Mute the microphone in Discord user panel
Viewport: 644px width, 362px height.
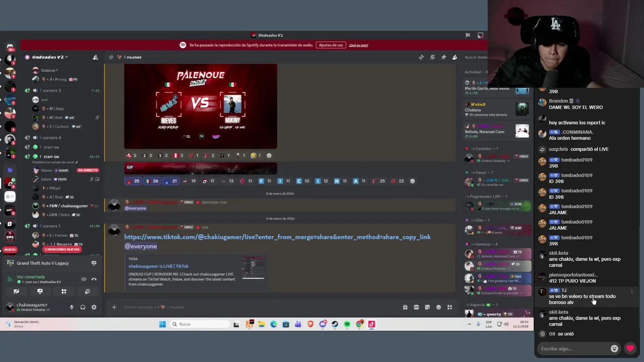71,307
